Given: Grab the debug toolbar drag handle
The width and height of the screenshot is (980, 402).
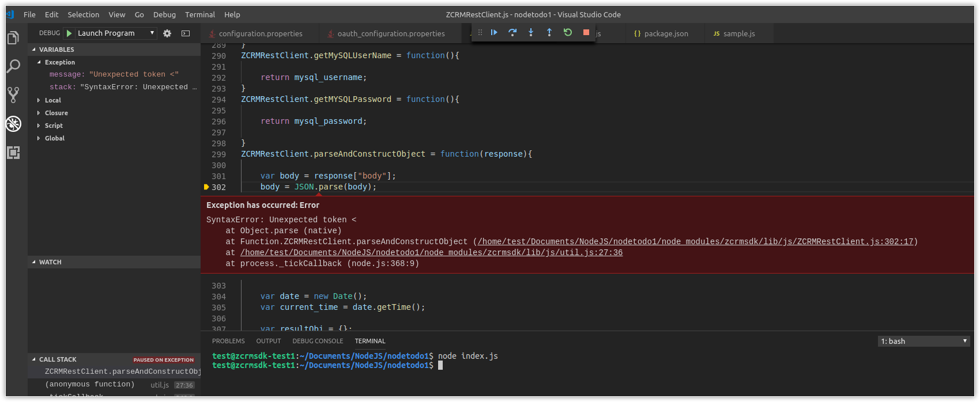Looking at the screenshot, I should pos(480,32).
